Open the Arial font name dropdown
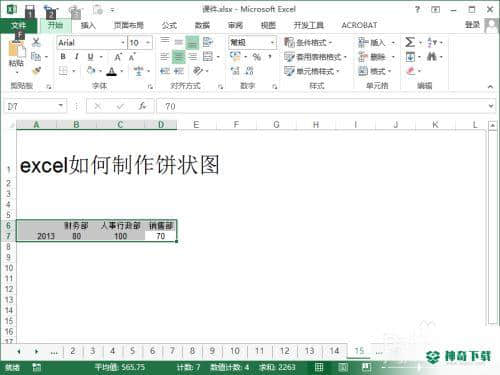 click(x=123, y=43)
